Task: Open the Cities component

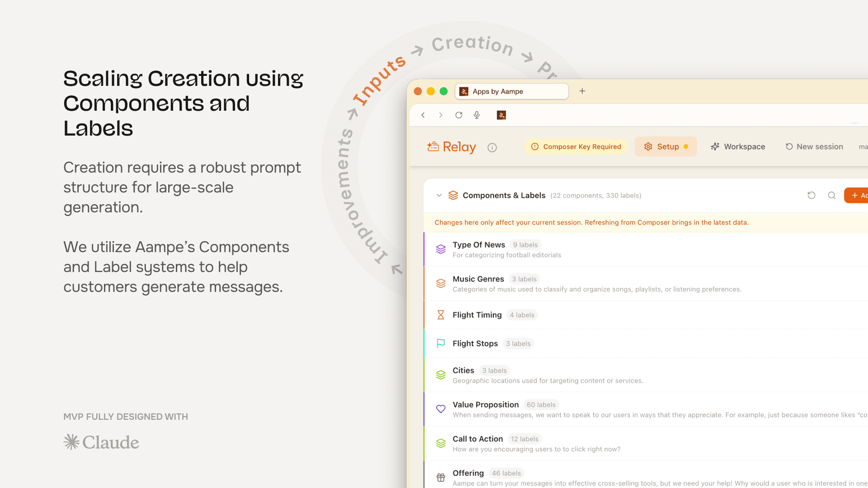Action: pyautogui.click(x=646, y=375)
